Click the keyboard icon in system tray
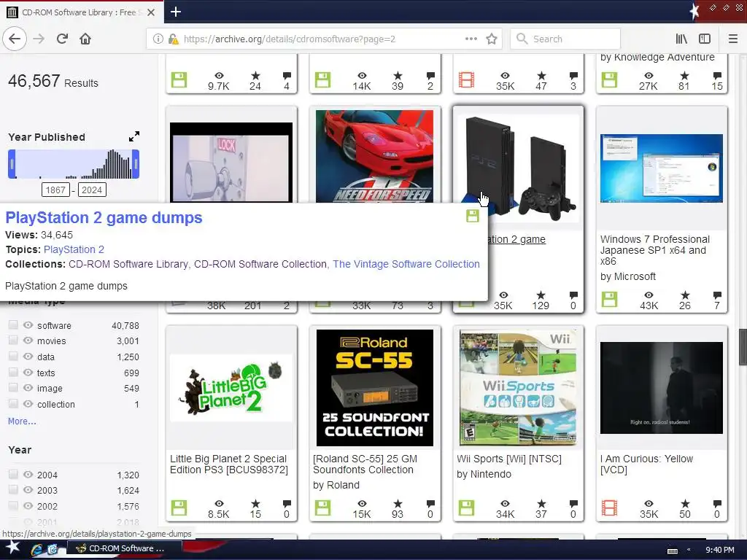Viewport: 747px width, 560px height. (x=673, y=551)
